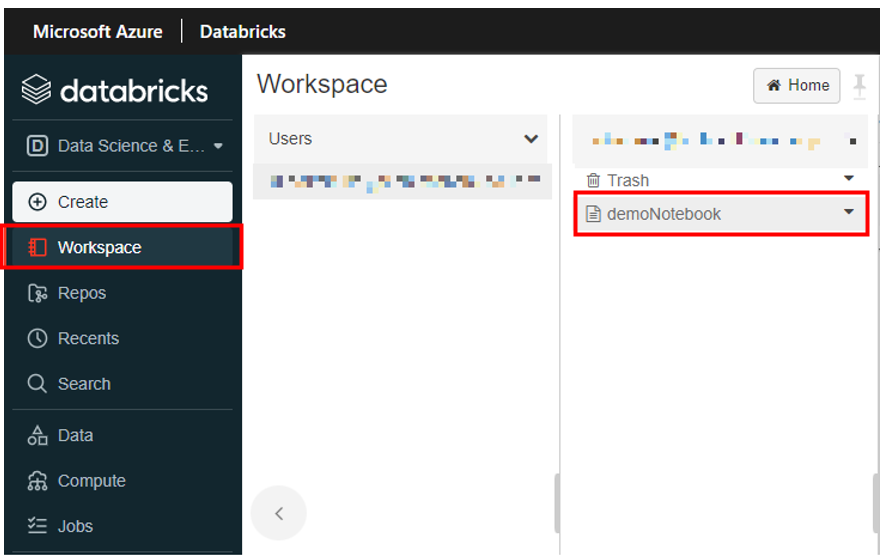Viewport: 889px width, 559px height.
Task: Click the Home button
Action: click(797, 86)
